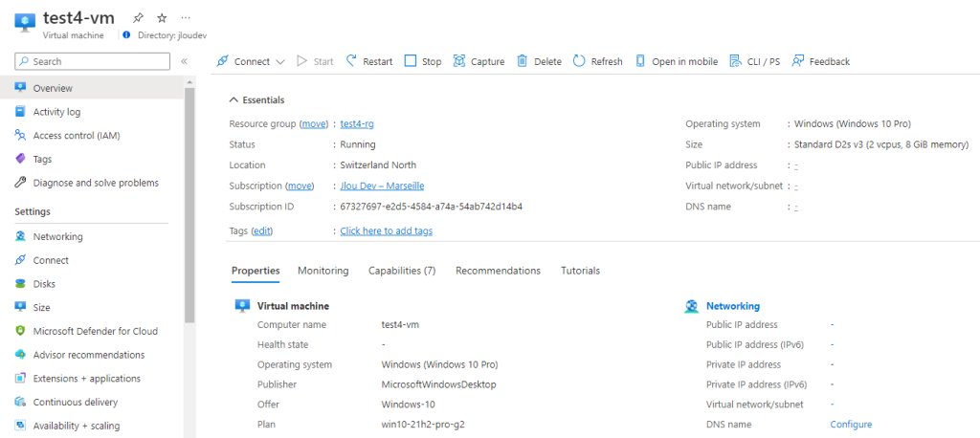980x438 pixels.
Task: Switch to the Monitoring tab
Action: pos(323,271)
